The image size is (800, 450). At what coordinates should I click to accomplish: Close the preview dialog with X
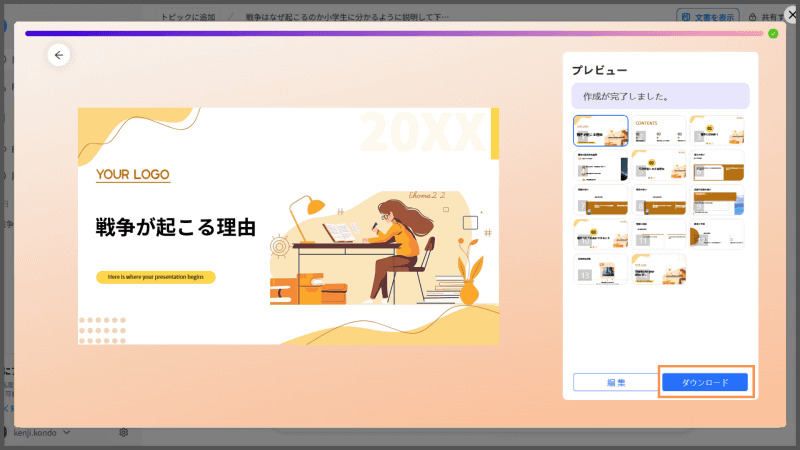792,15
